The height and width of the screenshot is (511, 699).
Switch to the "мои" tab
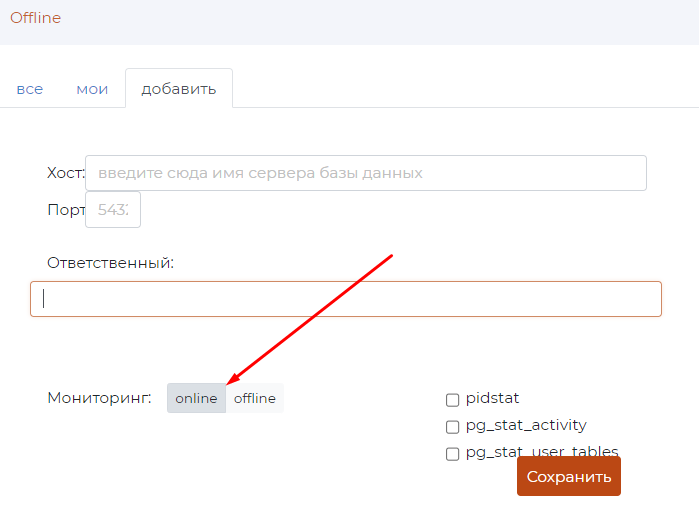pyautogui.click(x=92, y=89)
